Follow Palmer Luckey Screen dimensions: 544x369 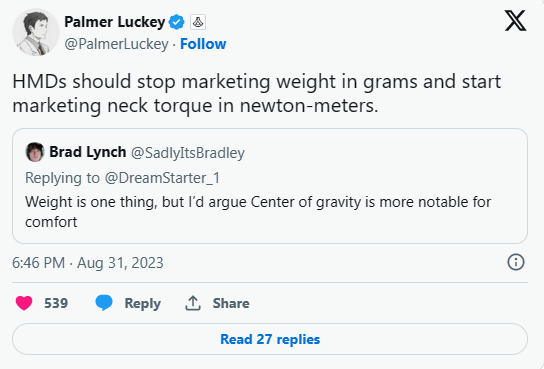[x=203, y=44]
